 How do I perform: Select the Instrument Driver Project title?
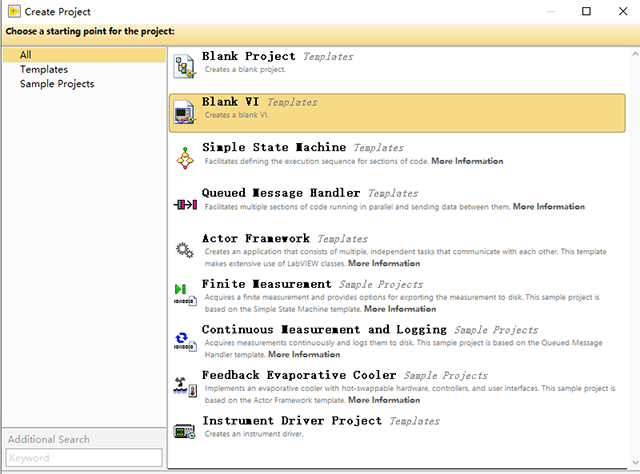click(292, 421)
